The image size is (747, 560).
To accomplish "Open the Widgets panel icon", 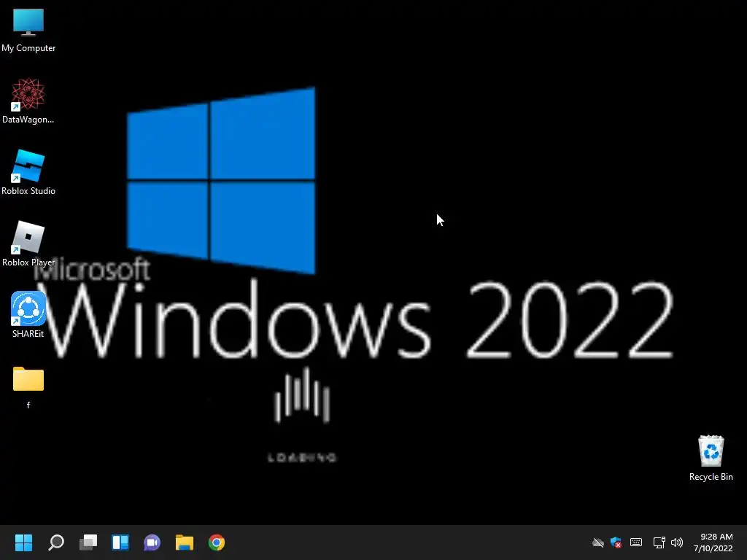I will [x=120, y=542].
